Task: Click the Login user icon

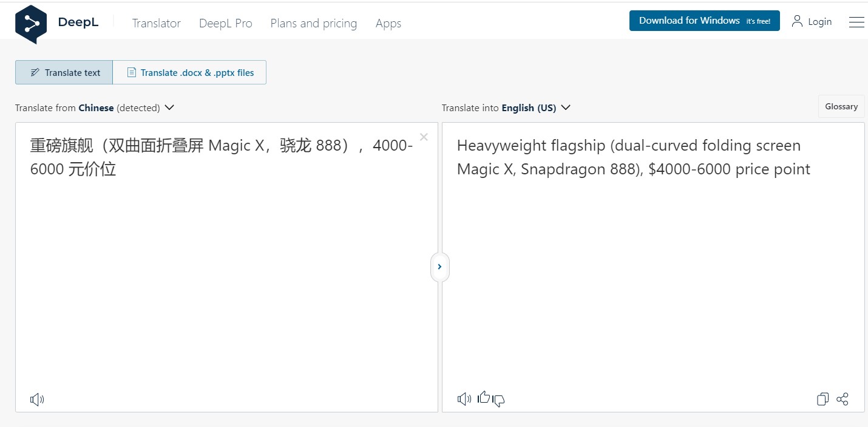Action: coord(797,21)
